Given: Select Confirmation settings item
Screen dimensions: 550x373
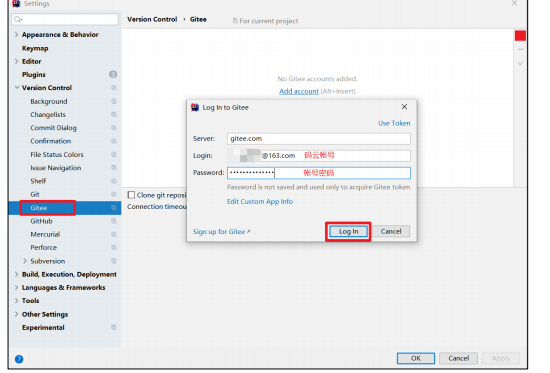Looking at the screenshot, I should 51,141.
